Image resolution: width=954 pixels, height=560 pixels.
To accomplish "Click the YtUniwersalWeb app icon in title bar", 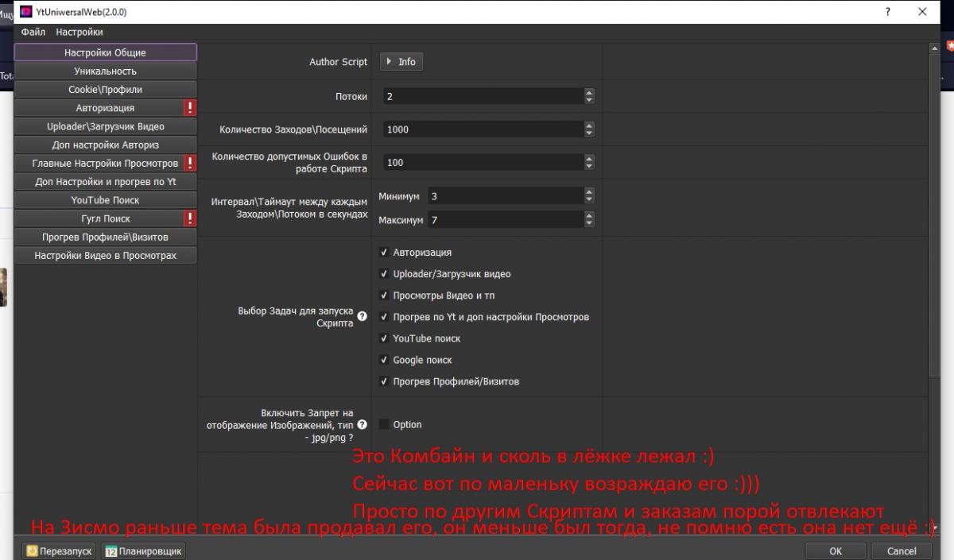I will 25,12.
